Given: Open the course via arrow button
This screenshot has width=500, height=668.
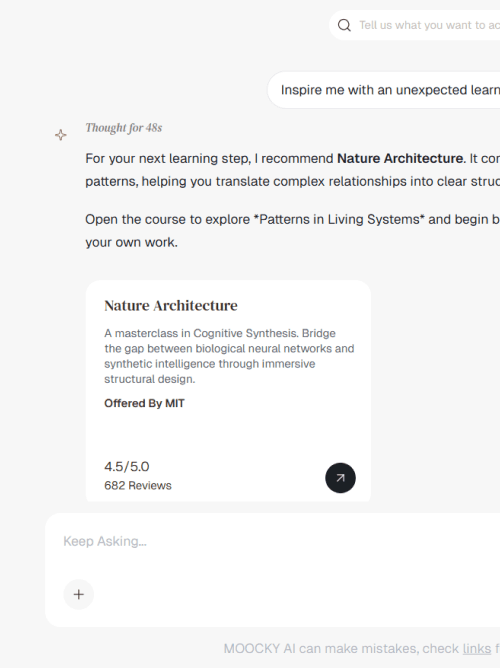Looking at the screenshot, I should (x=340, y=478).
